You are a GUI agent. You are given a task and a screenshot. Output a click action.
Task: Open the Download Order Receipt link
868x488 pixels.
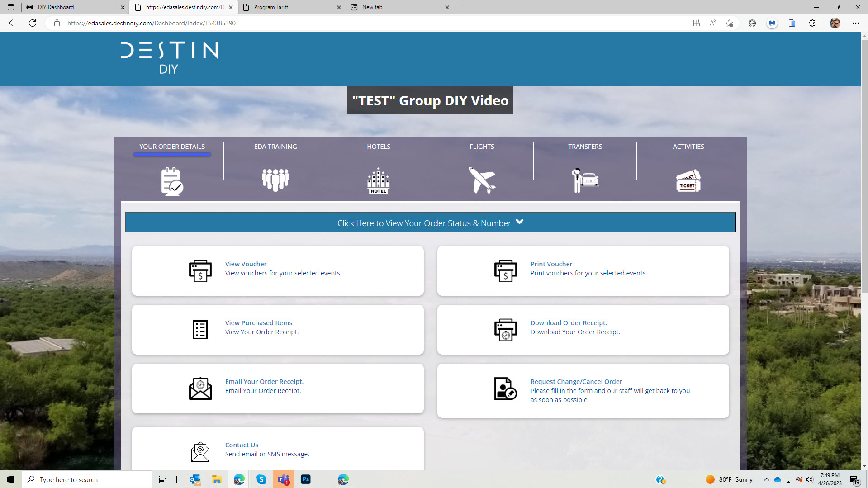569,323
